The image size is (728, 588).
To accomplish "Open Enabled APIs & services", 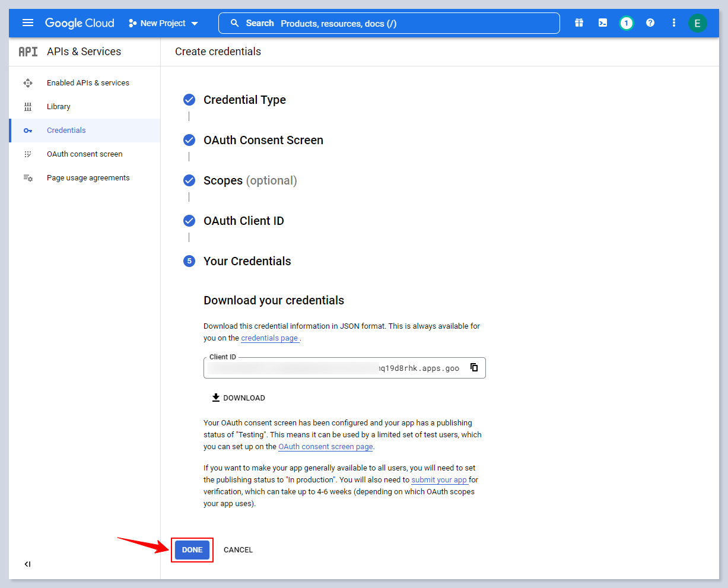I will point(85,83).
